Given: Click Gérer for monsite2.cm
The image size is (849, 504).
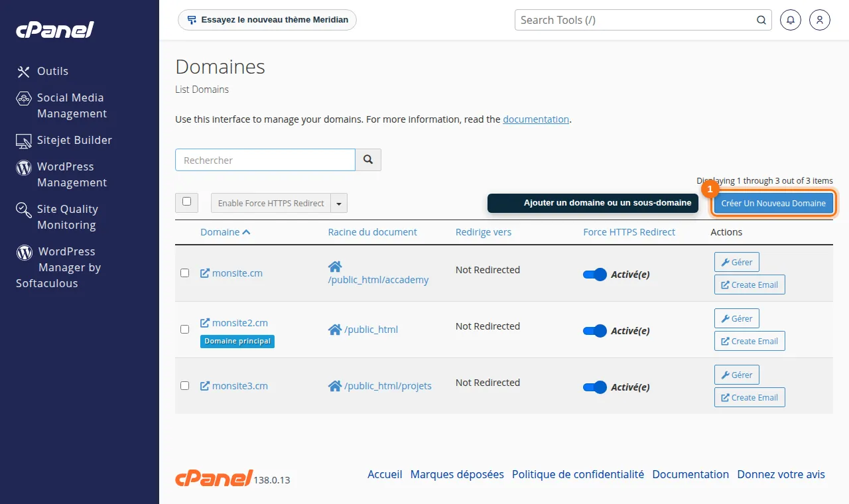Looking at the screenshot, I should (737, 318).
